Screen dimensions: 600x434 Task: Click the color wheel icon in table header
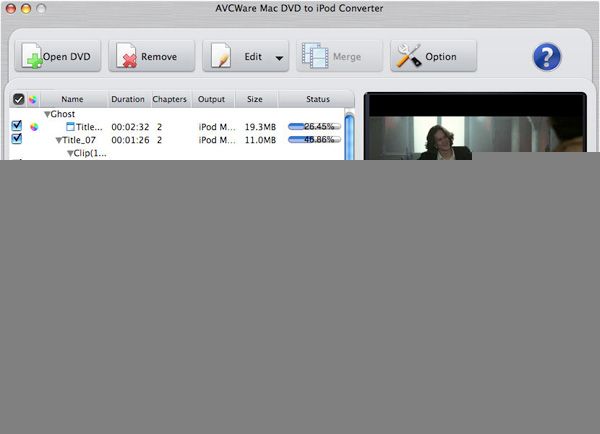(33, 100)
